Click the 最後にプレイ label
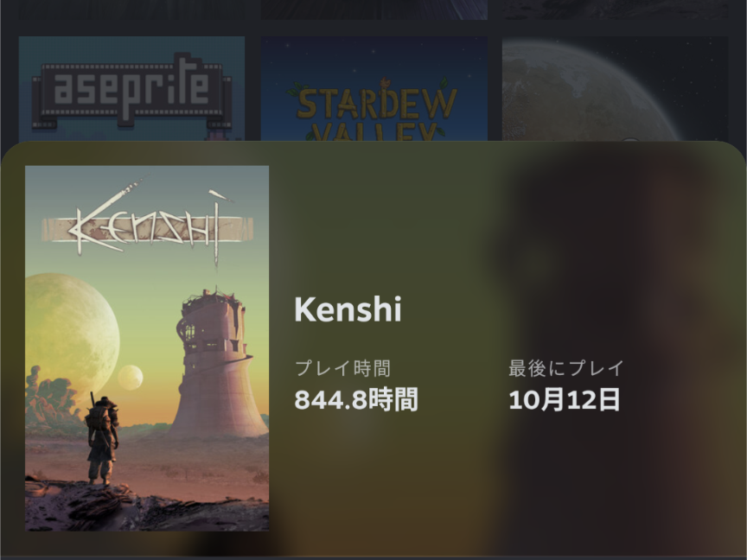 pyautogui.click(x=566, y=368)
